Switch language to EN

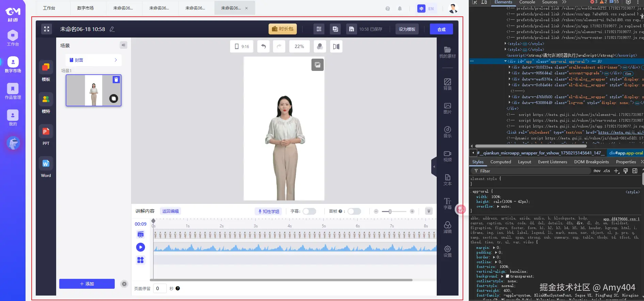pyautogui.click(x=431, y=9)
